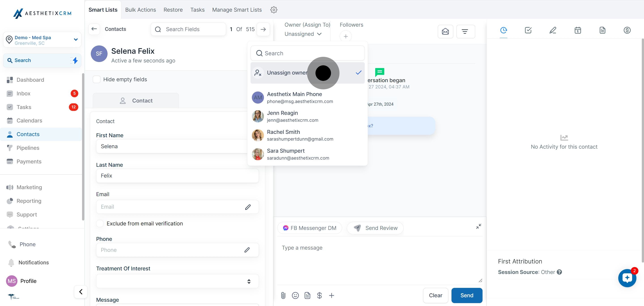Expand the Unassigned owner dropdown
Viewport: 644px width, 306px height.
(x=303, y=34)
